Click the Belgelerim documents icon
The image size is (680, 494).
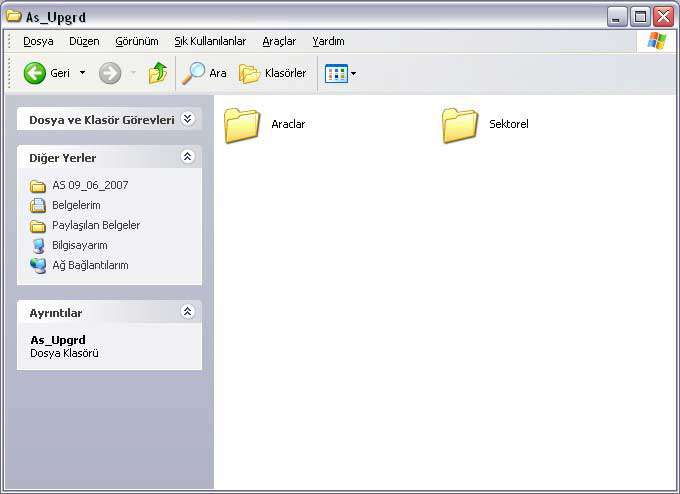[38, 205]
